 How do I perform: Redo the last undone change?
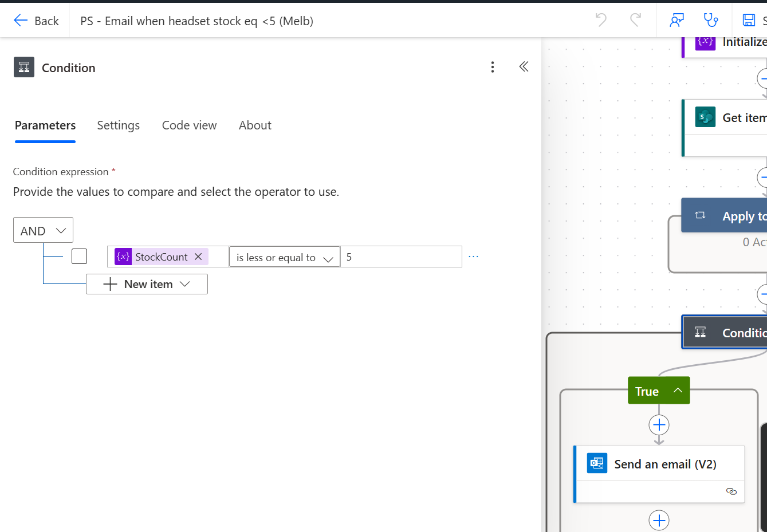pyautogui.click(x=635, y=21)
